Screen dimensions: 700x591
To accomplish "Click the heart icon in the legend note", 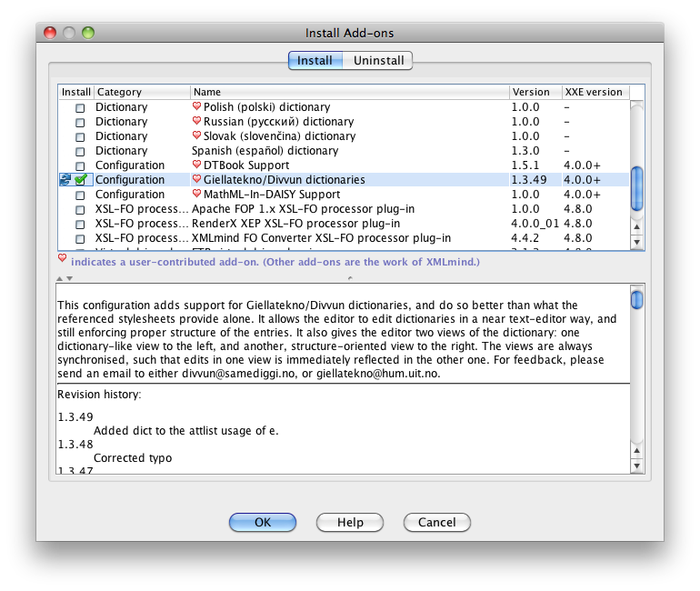I will 62,258.
